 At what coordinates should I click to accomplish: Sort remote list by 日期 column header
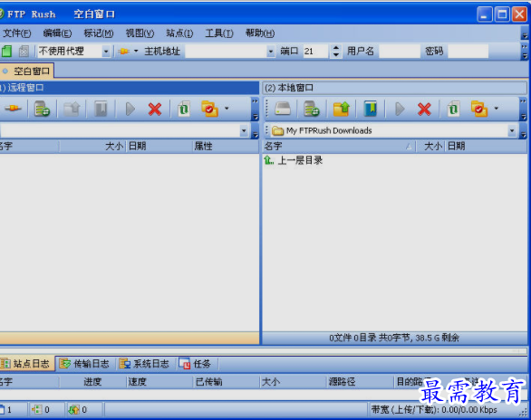coord(159,147)
